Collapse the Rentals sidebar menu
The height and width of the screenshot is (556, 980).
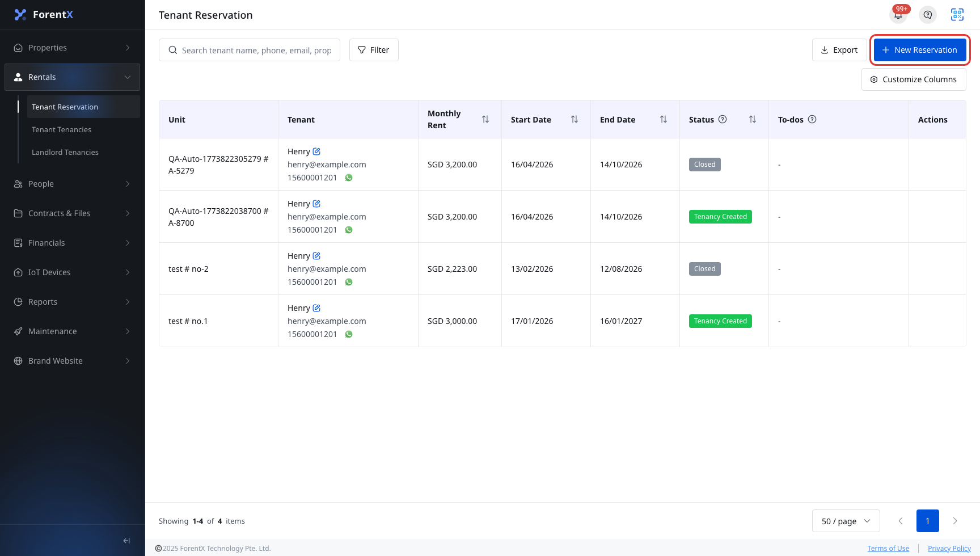72,77
